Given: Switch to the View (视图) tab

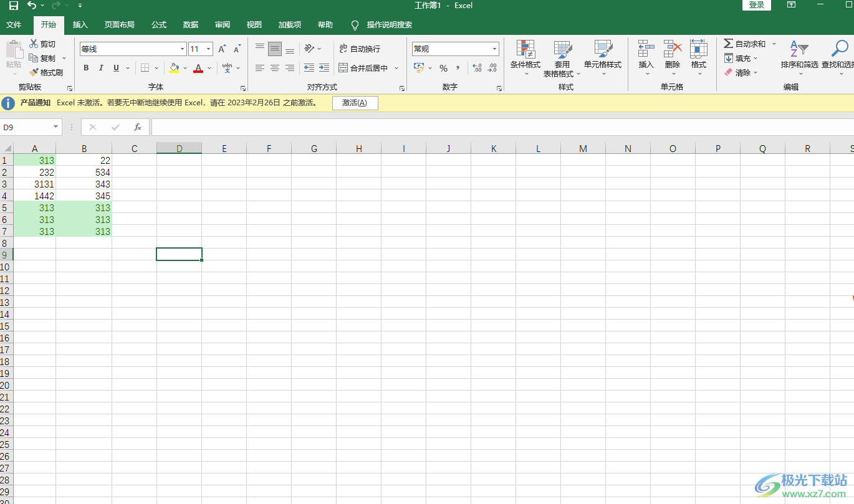Looking at the screenshot, I should [254, 25].
